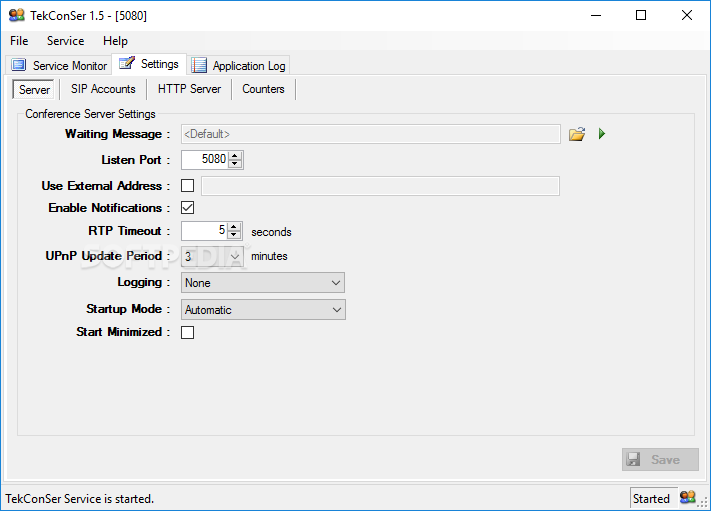The width and height of the screenshot is (711, 511).
Task: Click the floppy disk icon on Save button
Action: pos(633,459)
